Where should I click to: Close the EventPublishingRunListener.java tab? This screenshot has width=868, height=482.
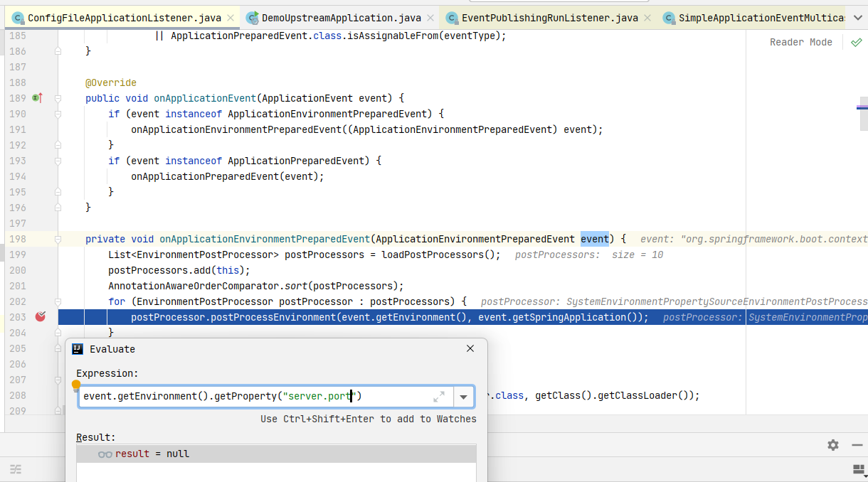(648, 18)
